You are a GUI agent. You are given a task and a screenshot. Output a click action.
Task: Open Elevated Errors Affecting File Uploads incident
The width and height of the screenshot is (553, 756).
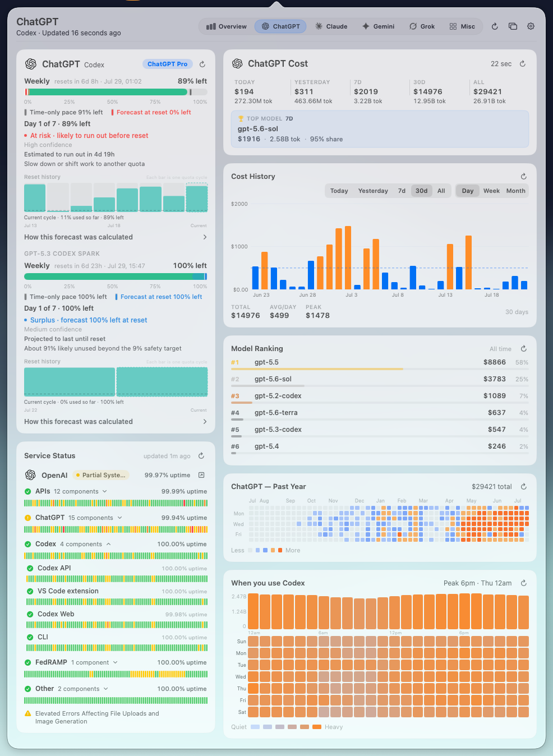tap(97, 717)
